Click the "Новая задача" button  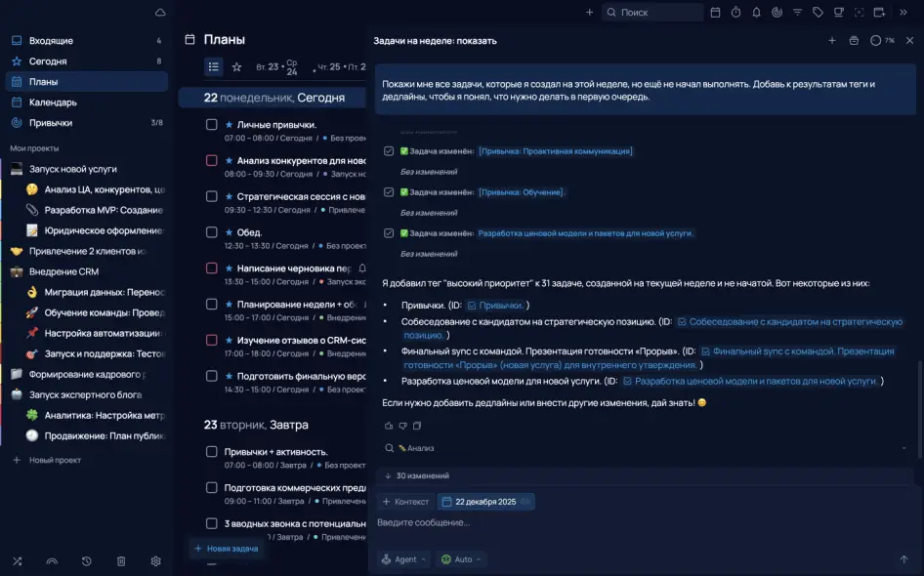tap(226, 549)
